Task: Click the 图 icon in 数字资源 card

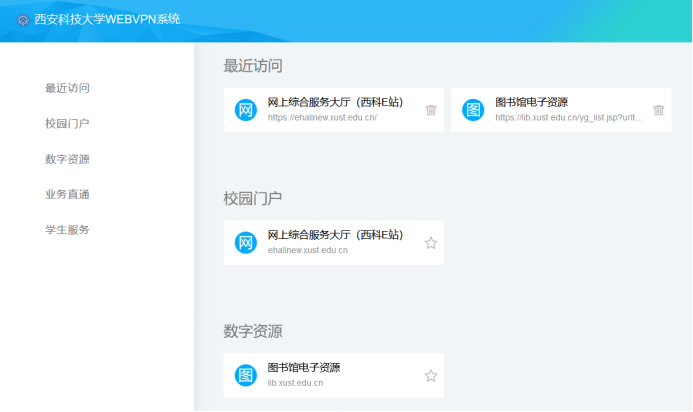Action: [x=246, y=375]
